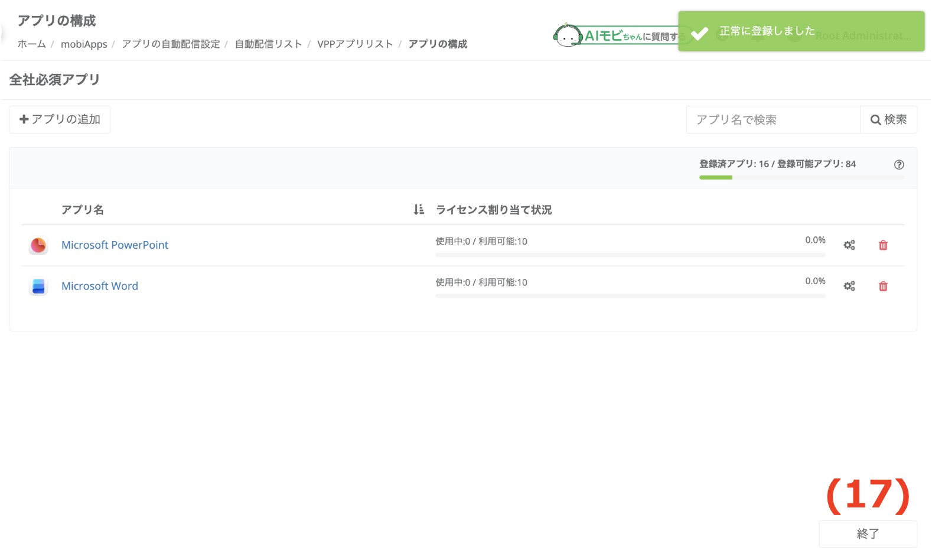Click the 登録済アプリ: 16 count text

coord(734,164)
